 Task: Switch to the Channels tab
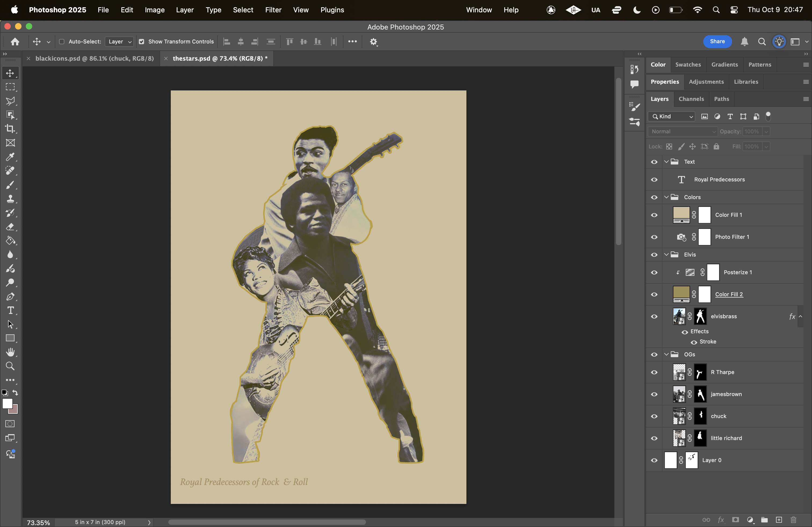[691, 99]
